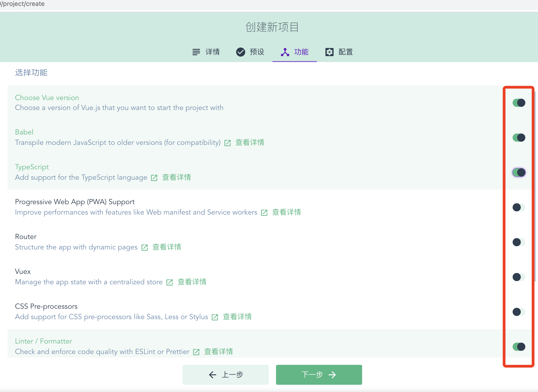Screen dimensions: 538x392
Task: Click the external link icon for CSS Pre-processors
Action: (x=215, y=317)
